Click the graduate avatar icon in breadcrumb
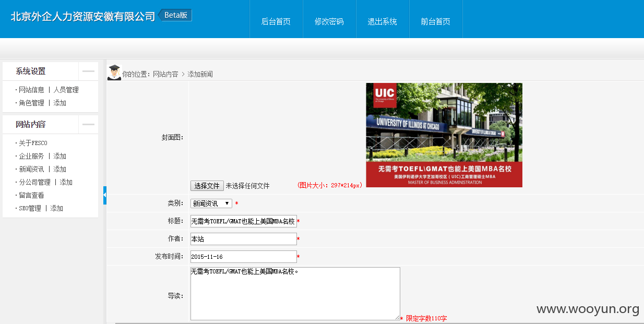The image size is (644, 324). pyautogui.click(x=114, y=73)
